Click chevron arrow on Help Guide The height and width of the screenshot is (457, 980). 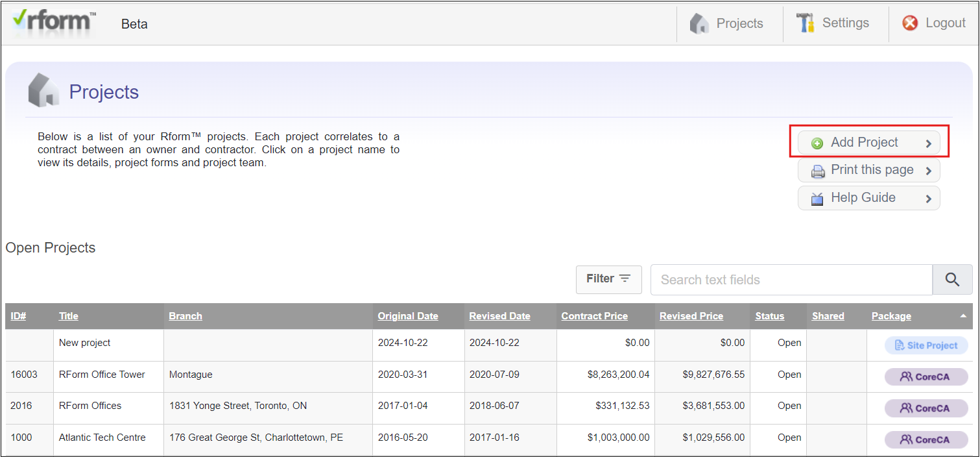(x=929, y=199)
